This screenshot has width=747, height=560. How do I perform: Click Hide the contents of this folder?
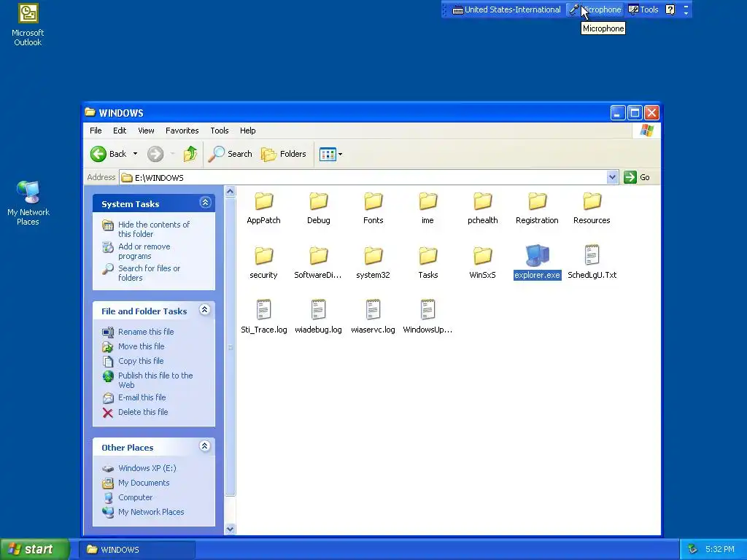pyautogui.click(x=153, y=229)
